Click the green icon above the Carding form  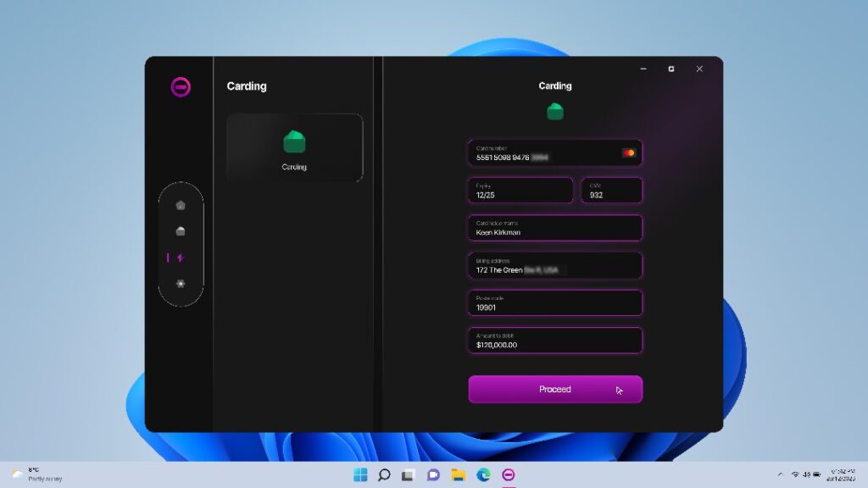(x=555, y=110)
